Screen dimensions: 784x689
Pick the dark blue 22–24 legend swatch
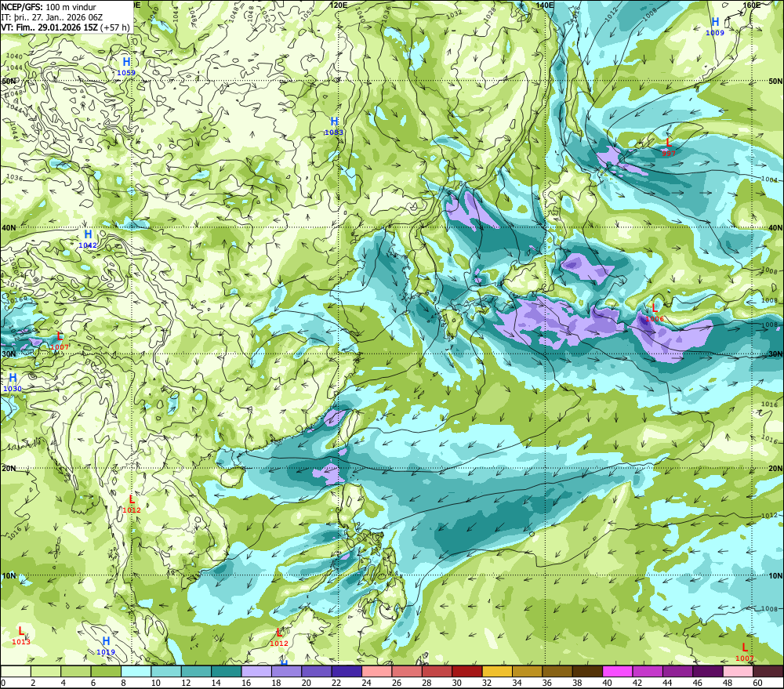pyautogui.click(x=347, y=671)
